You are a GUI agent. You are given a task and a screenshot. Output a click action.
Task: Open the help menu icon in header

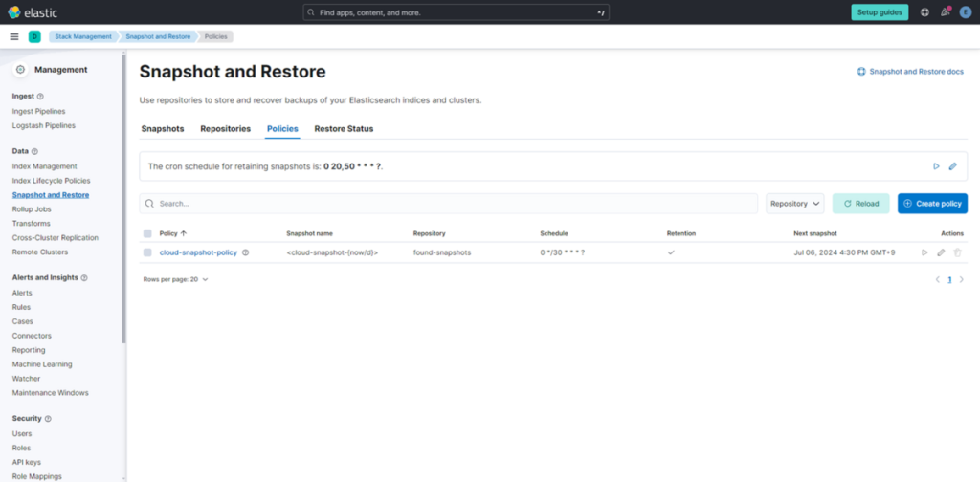pyautogui.click(x=924, y=12)
